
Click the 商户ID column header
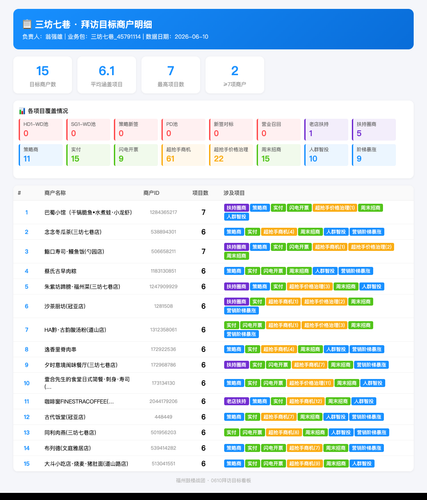[x=151, y=193]
